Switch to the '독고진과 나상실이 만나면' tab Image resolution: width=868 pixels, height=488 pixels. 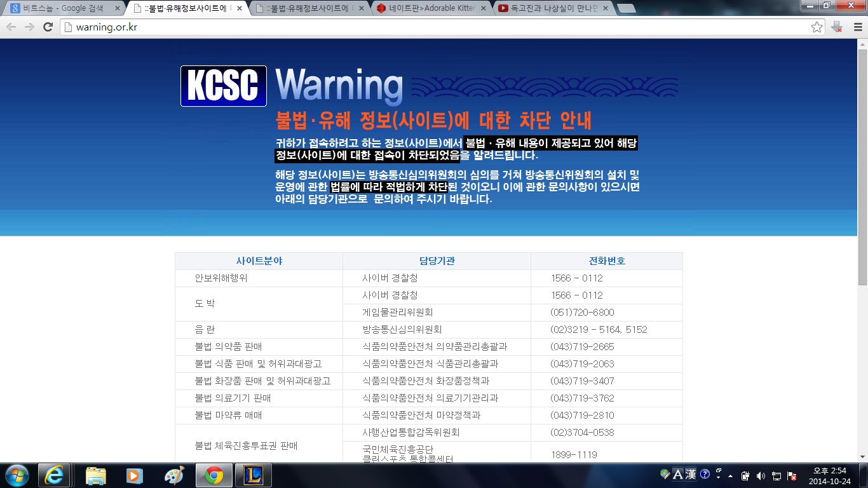click(555, 9)
